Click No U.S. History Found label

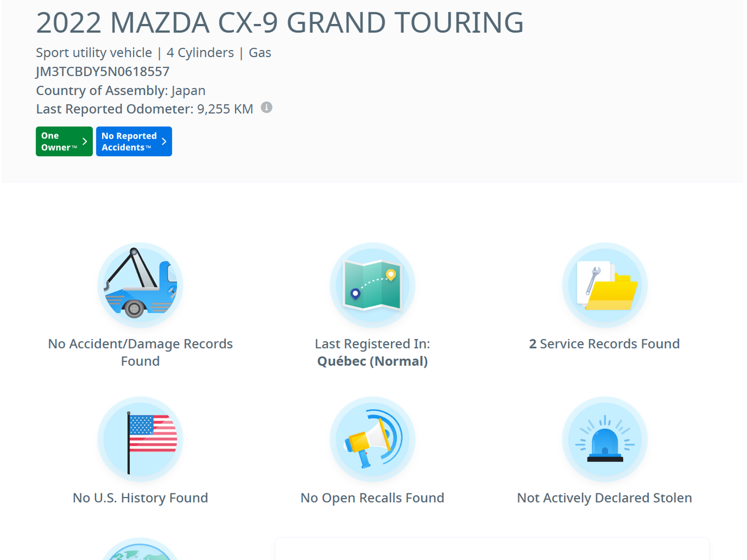[140, 498]
